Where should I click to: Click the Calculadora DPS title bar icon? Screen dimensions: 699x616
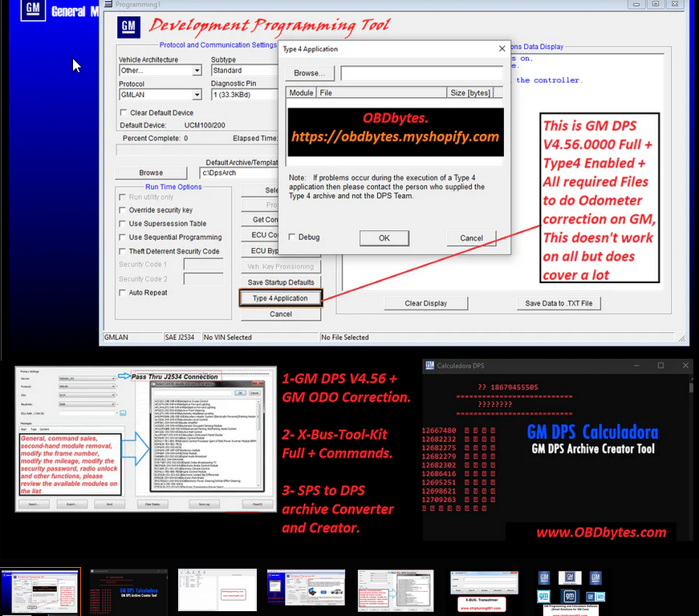point(429,366)
